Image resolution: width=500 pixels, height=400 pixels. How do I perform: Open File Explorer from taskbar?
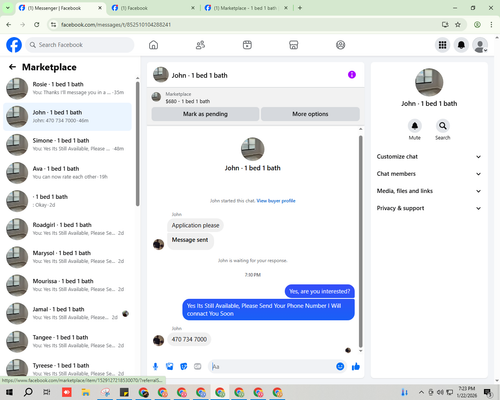(x=86, y=392)
